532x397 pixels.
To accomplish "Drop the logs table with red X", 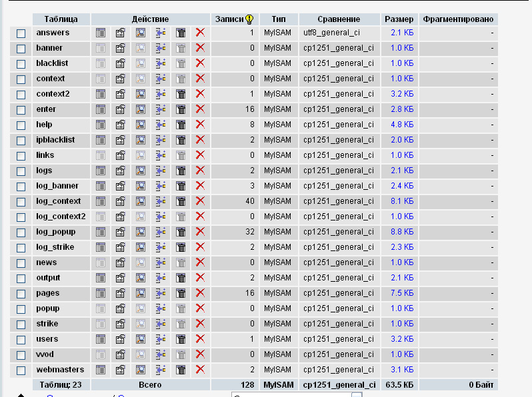I will coord(200,171).
